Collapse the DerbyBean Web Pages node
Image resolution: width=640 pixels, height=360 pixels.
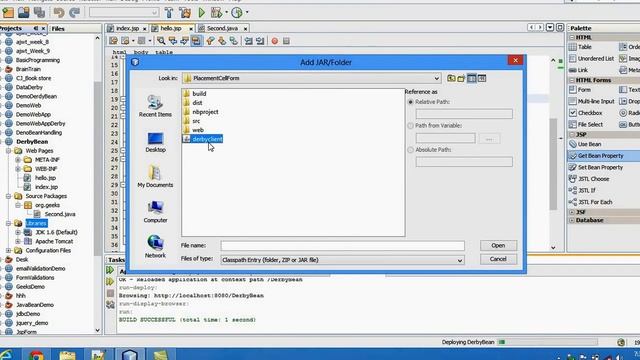(8, 151)
